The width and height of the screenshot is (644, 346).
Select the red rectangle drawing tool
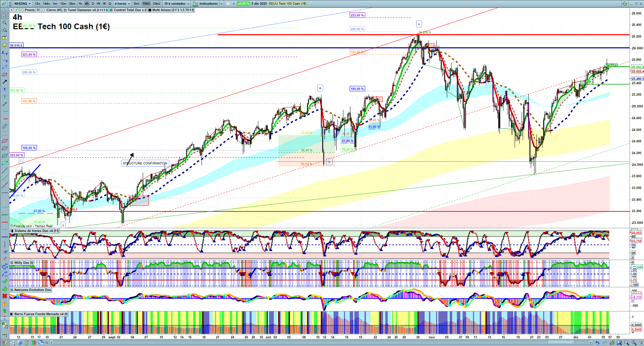(x=5, y=75)
